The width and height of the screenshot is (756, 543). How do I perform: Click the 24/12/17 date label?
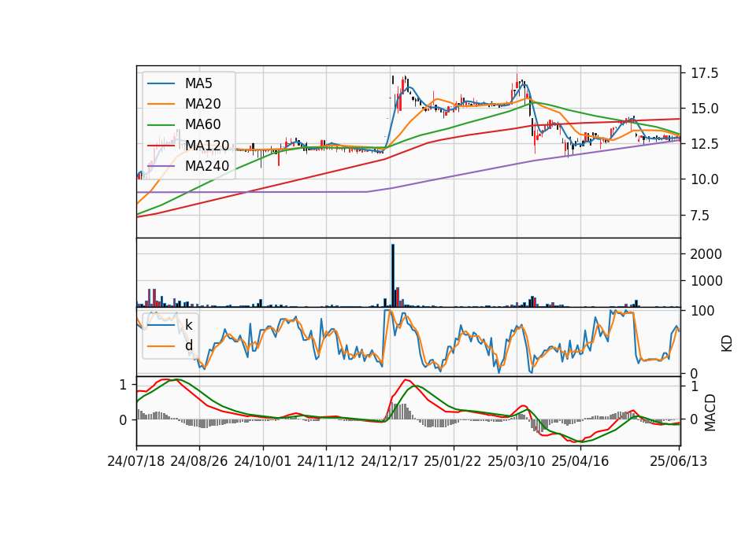390,461
